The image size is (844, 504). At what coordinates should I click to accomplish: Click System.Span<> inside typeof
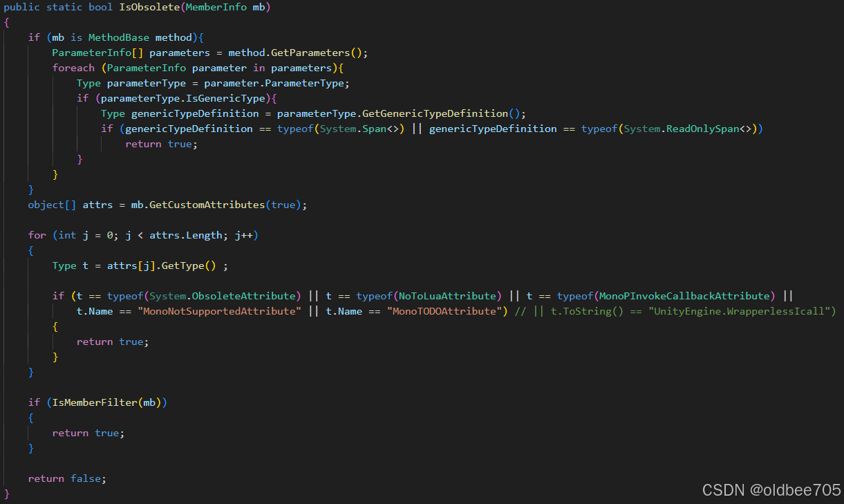(359, 129)
